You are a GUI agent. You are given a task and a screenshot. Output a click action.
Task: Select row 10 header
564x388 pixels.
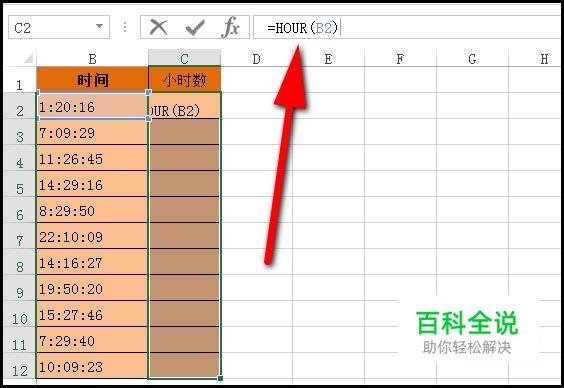19,314
